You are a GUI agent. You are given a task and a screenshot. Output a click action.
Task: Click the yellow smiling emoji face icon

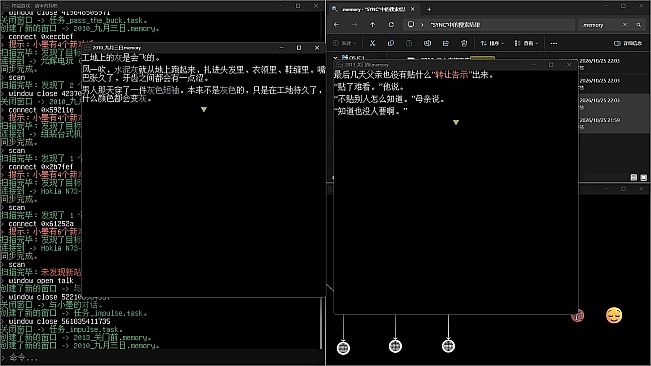click(x=614, y=315)
